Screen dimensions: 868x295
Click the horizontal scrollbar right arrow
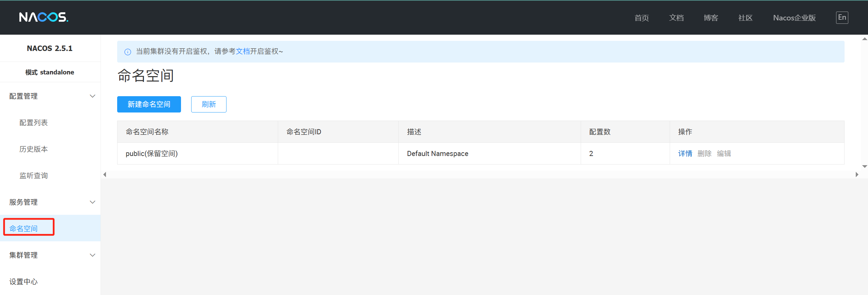point(857,175)
